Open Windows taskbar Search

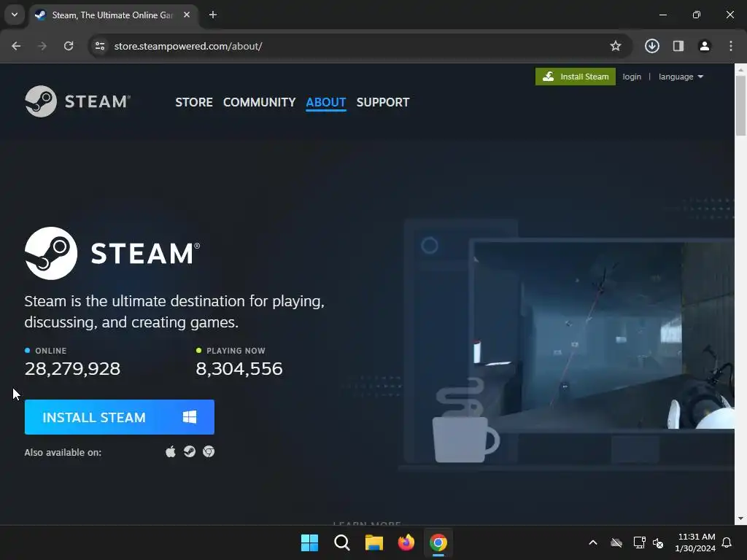coord(342,542)
